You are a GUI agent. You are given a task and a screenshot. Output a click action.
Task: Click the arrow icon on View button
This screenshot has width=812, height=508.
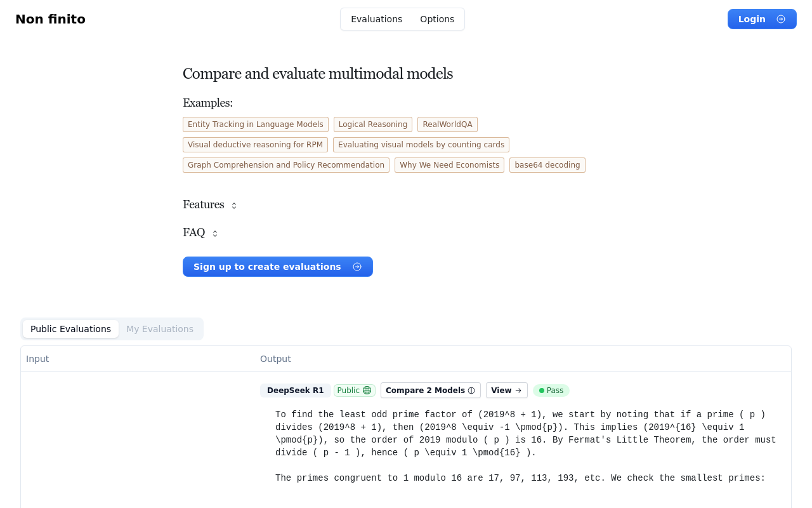click(x=518, y=391)
